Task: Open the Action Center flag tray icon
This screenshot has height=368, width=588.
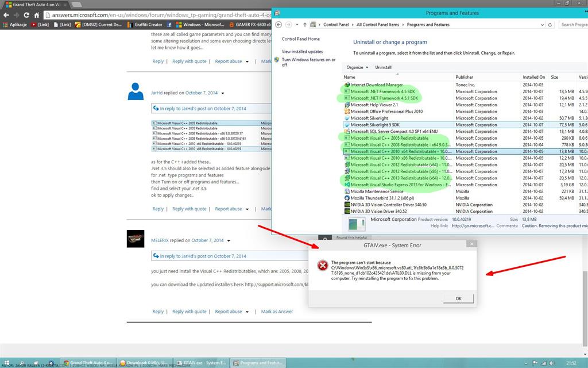Action: [x=535, y=363]
